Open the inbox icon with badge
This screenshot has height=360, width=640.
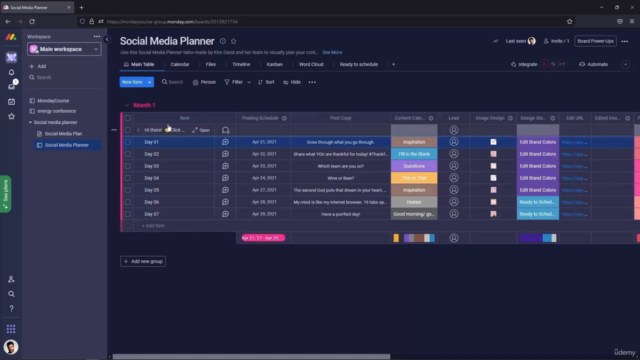(x=11, y=87)
